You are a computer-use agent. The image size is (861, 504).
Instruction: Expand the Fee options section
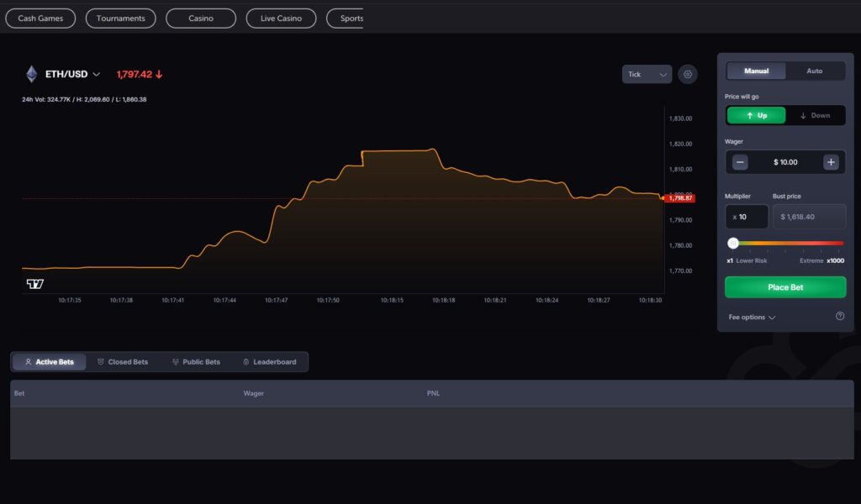point(747,317)
